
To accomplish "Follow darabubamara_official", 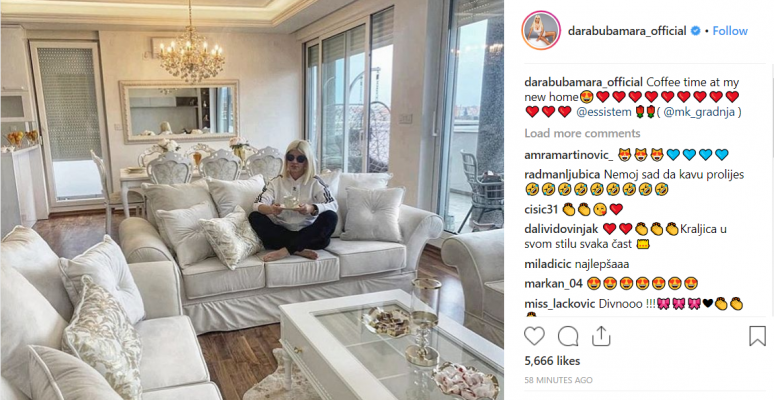I will pos(730,31).
